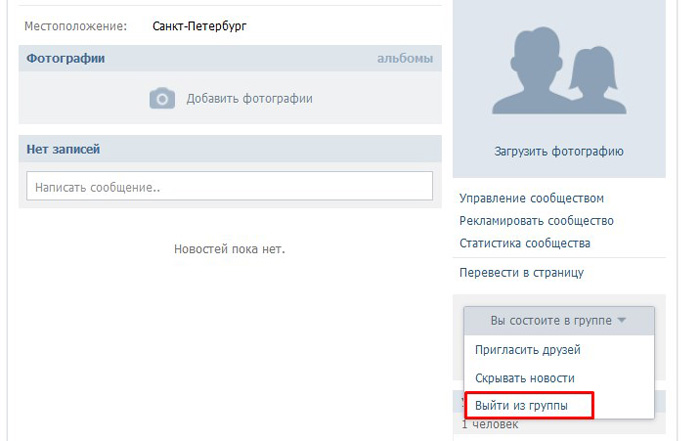Select "Скрывать новости" menu option
The width and height of the screenshot is (700, 441).
click(x=524, y=378)
